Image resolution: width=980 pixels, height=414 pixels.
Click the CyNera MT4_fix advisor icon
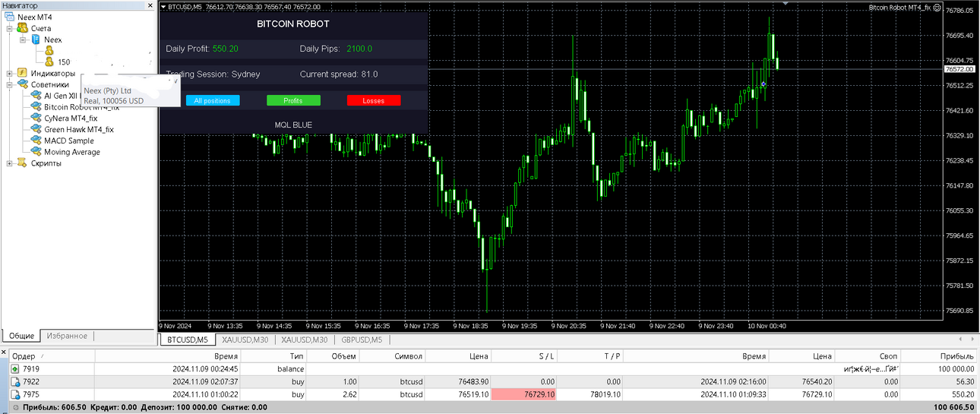point(36,119)
